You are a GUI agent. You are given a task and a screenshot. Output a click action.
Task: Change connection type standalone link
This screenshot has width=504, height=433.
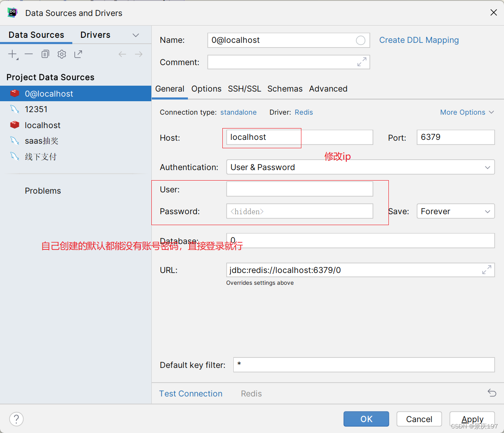tap(238, 112)
